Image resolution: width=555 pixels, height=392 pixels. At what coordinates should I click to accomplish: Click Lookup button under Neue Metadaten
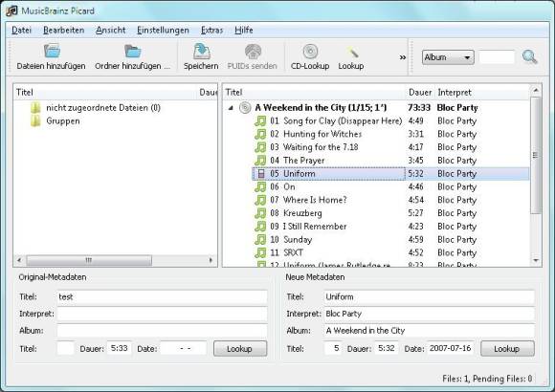[507, 349]
